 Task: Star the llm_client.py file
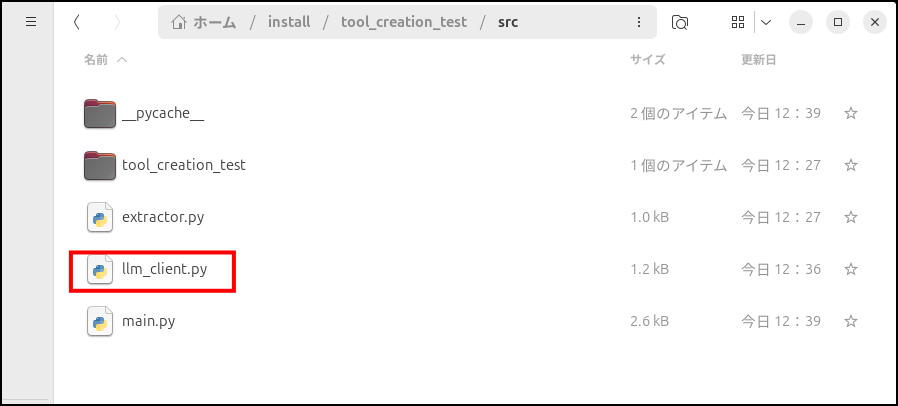tap(851, 269)
